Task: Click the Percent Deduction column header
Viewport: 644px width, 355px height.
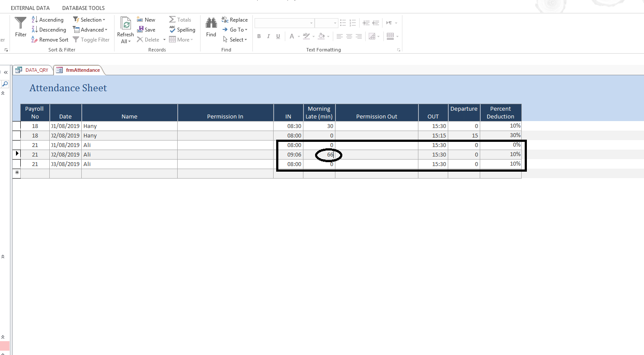Action: click(x=501, y=113)
